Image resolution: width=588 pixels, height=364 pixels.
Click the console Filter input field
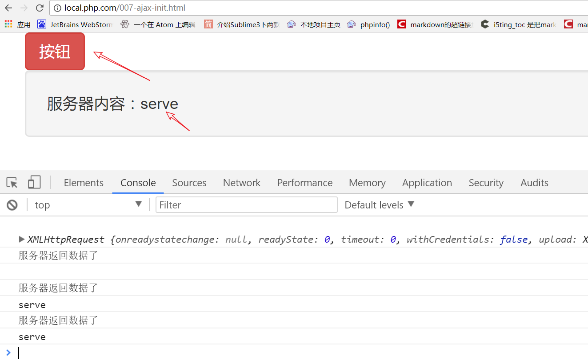coord(246,205)
